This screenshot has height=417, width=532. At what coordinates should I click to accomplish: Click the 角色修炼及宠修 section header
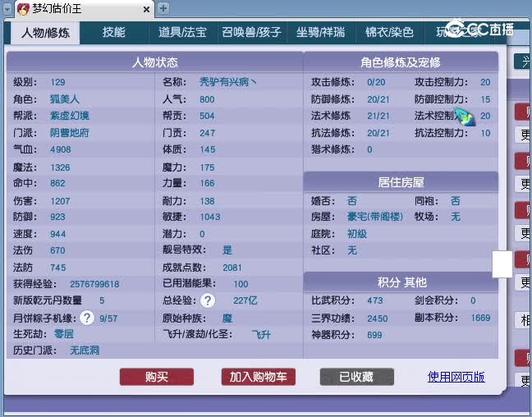point(401,62)
